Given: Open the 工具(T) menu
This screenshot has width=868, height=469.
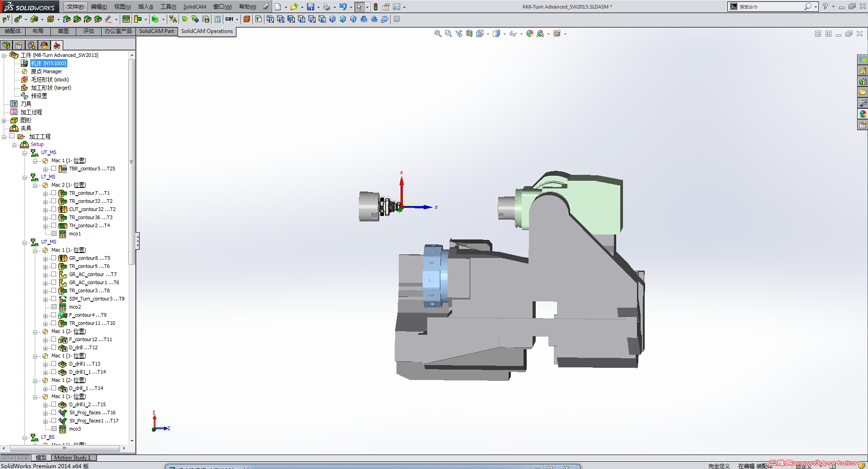Looking at the screenshot, I should (x=168, y=7).
